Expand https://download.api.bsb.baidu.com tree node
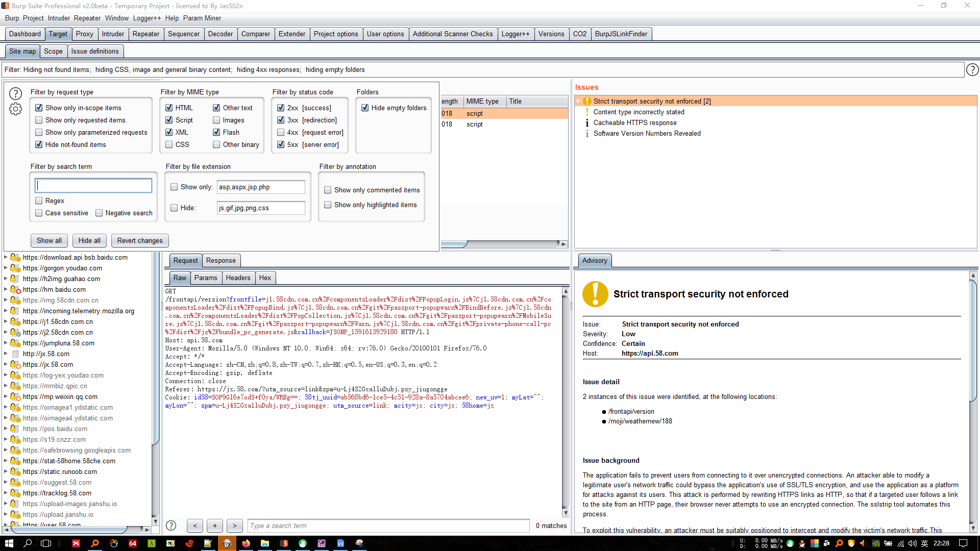This screenshot has height=551, width=980. click(6, 258)
